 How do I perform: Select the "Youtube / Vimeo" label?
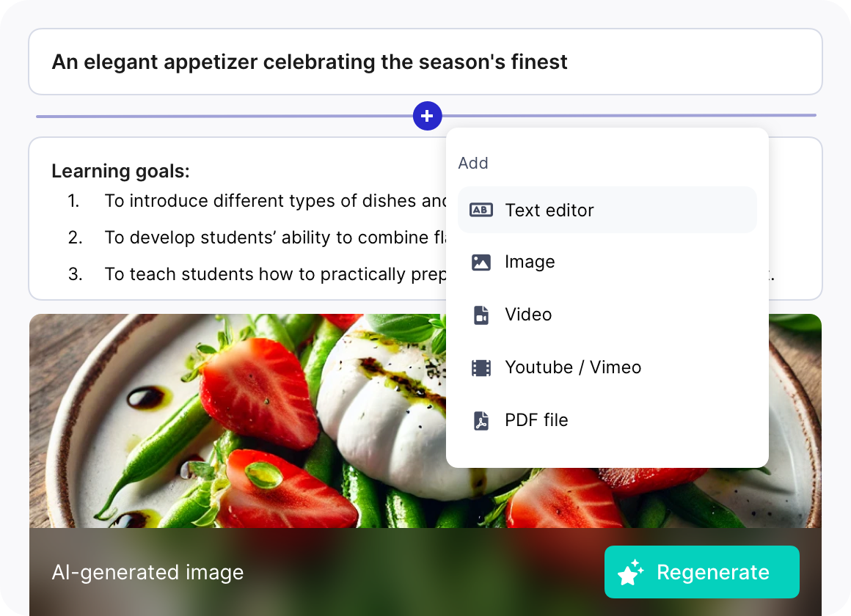pyautogui.click(x=573, y=367)
